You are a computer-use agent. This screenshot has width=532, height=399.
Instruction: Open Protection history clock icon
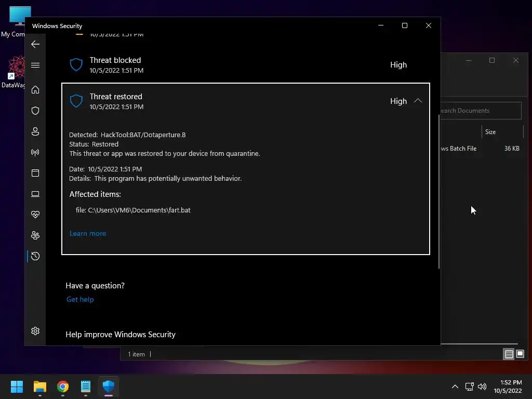[x=35, y=256]
